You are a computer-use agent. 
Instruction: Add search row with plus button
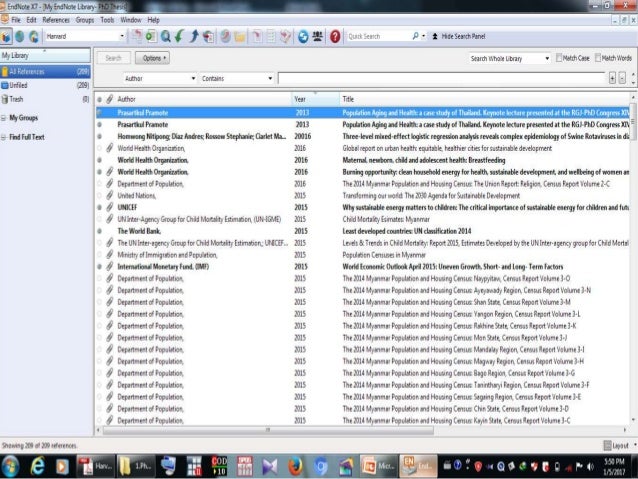coord(612,78)
